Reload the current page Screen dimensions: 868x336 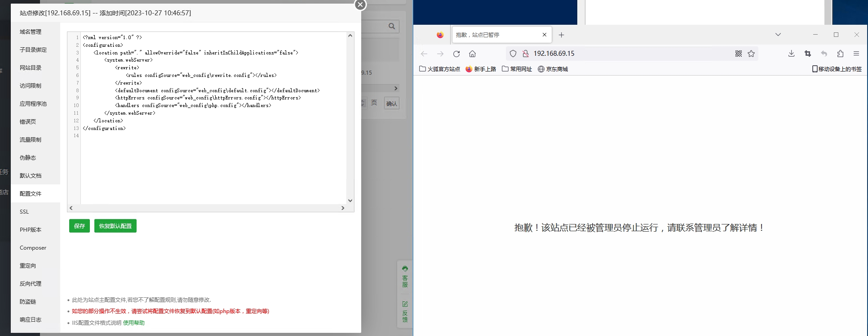[x=456, y=54]
